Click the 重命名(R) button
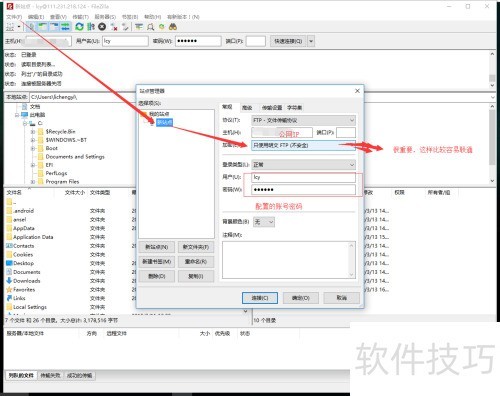This screenshot has width=500, height=396. pyautogui.click(x=196, y=262)
